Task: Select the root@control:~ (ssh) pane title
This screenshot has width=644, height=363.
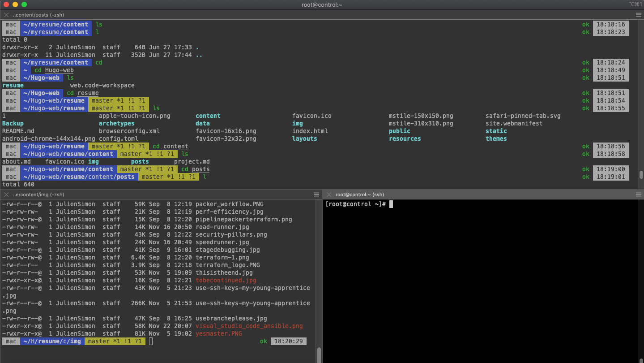Action: pyautogui.click(x=360, y=194)
